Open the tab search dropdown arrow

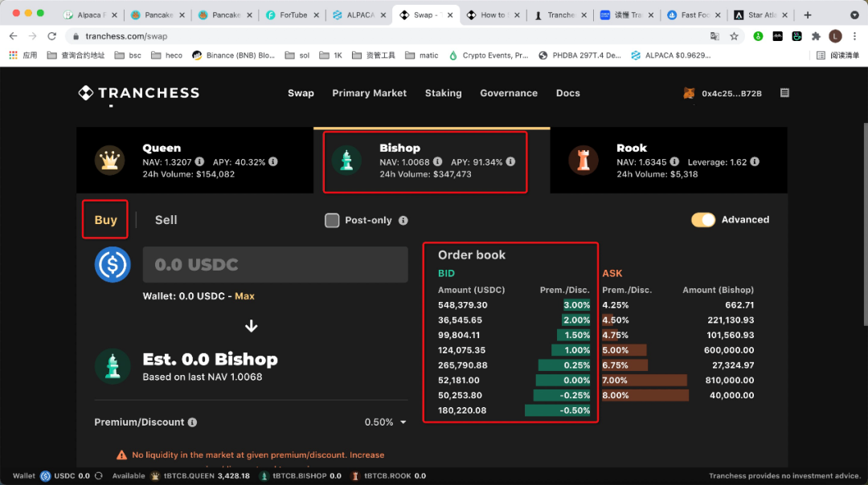click(x=854, y=15)
